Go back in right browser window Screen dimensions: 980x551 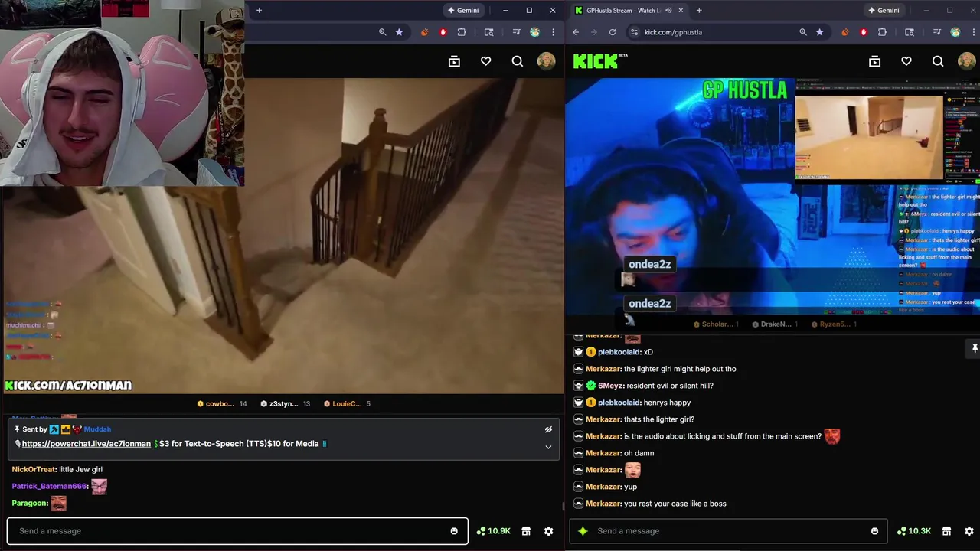pyautogui.click(x=576, y=32)
